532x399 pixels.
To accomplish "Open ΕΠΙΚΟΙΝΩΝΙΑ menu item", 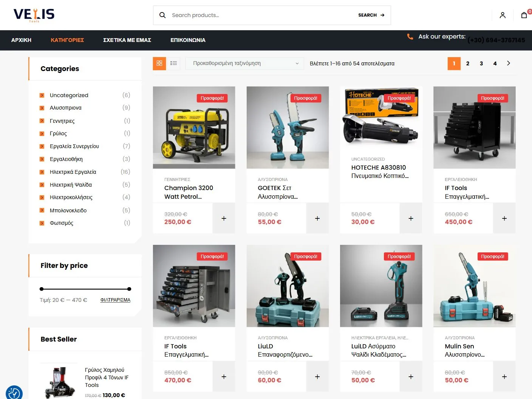I will click(188, 40).
